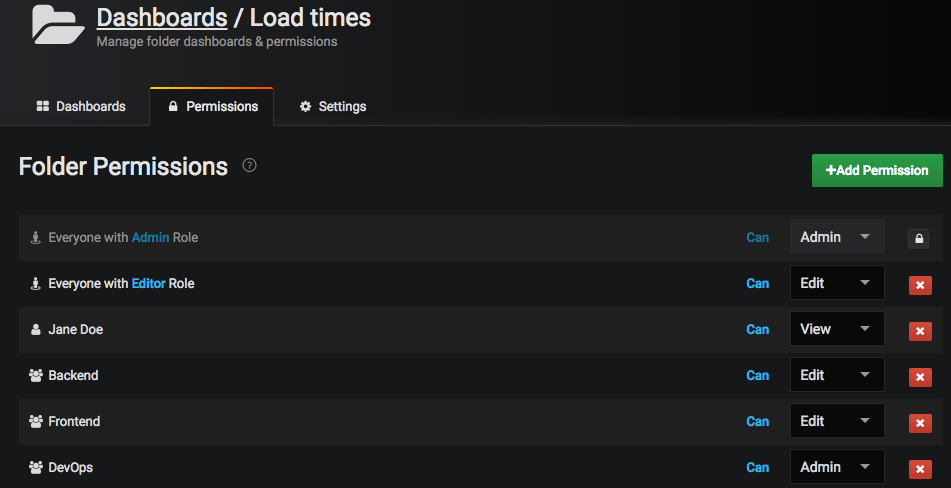951x488 pixels.
Task: Remove the Backend team permission
Action: pyautogui.click(x=919, y=377)
